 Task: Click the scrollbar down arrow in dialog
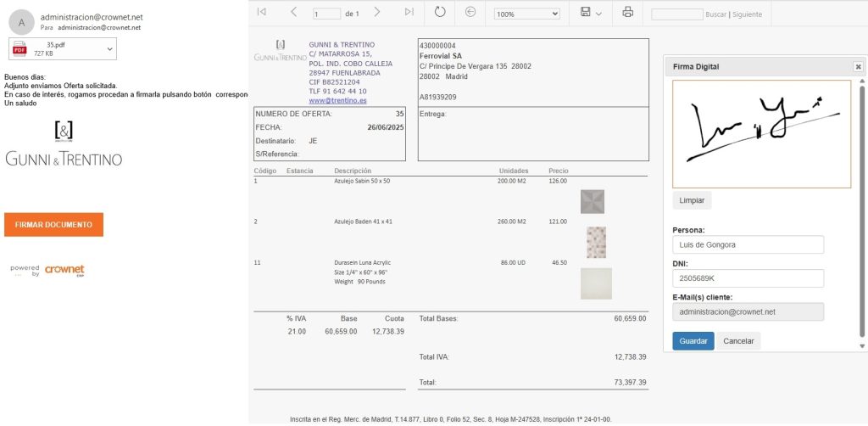(x=861, y=345)
